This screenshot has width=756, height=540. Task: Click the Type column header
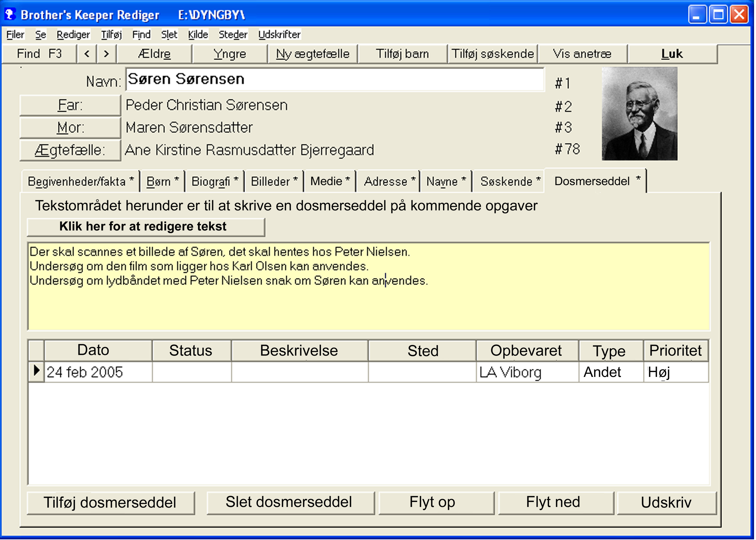pos(611,351)
